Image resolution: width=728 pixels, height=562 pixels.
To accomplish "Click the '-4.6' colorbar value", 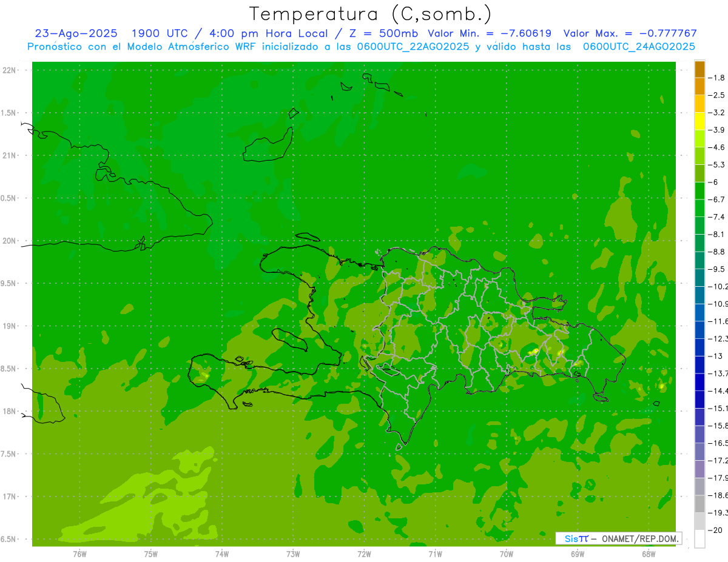I will [716, 147].
